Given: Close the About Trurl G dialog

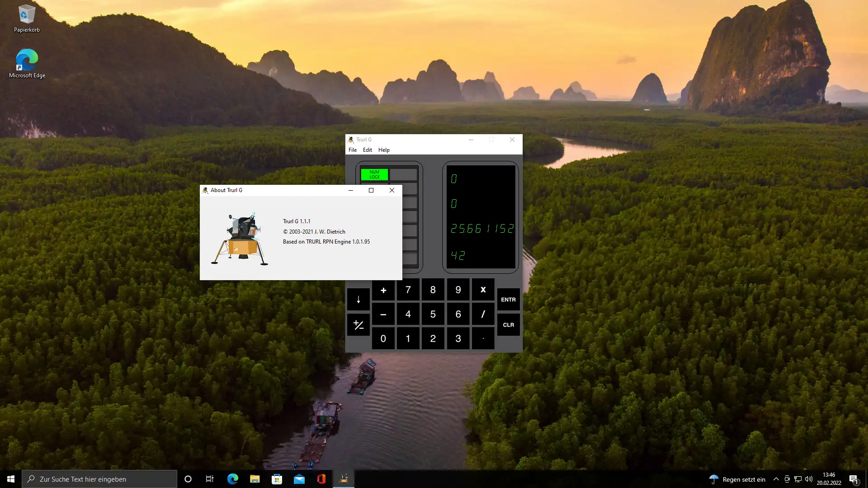Looking at the screenshot, I should (392, 190).
